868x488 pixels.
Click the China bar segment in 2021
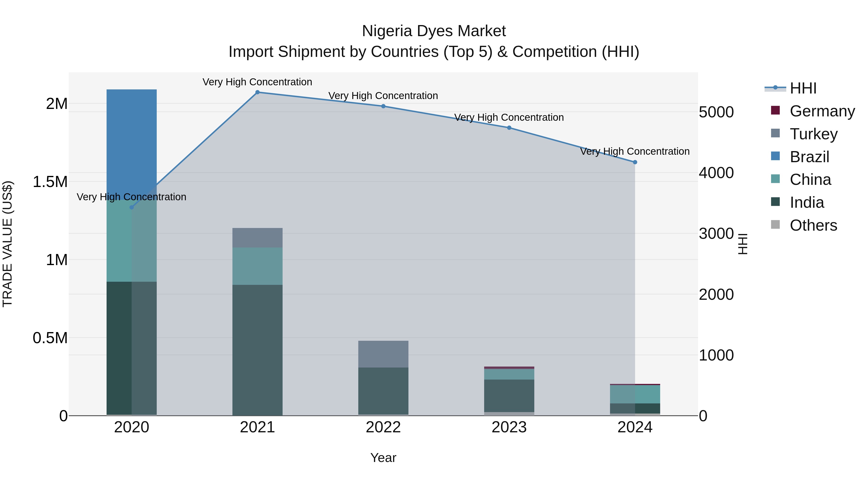click(258, 266)
